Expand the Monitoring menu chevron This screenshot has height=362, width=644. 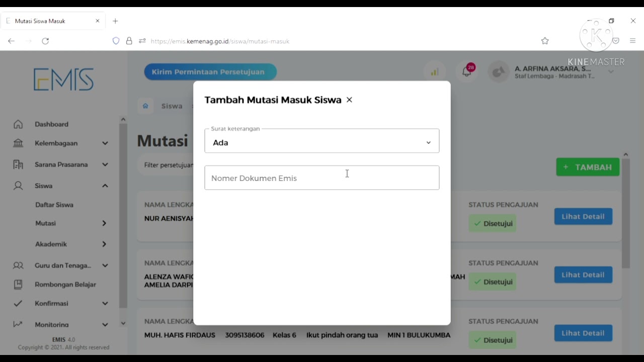tap(105, 325)
